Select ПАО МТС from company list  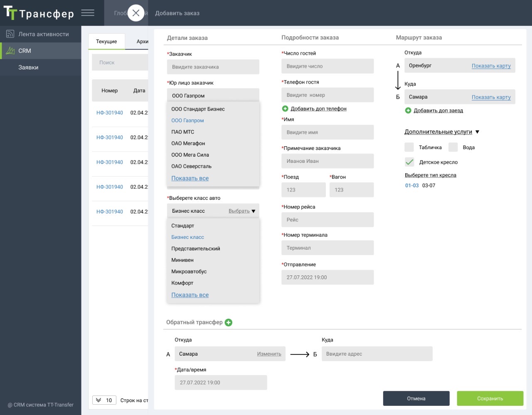[183, 132]
